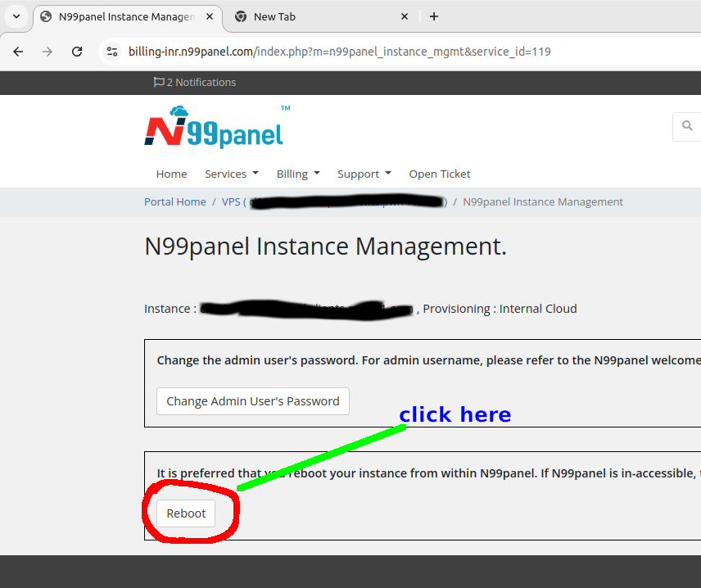Click Change Admin User's Password button
701x588 pixels.
pyautogui.click(x=252, y=401)
